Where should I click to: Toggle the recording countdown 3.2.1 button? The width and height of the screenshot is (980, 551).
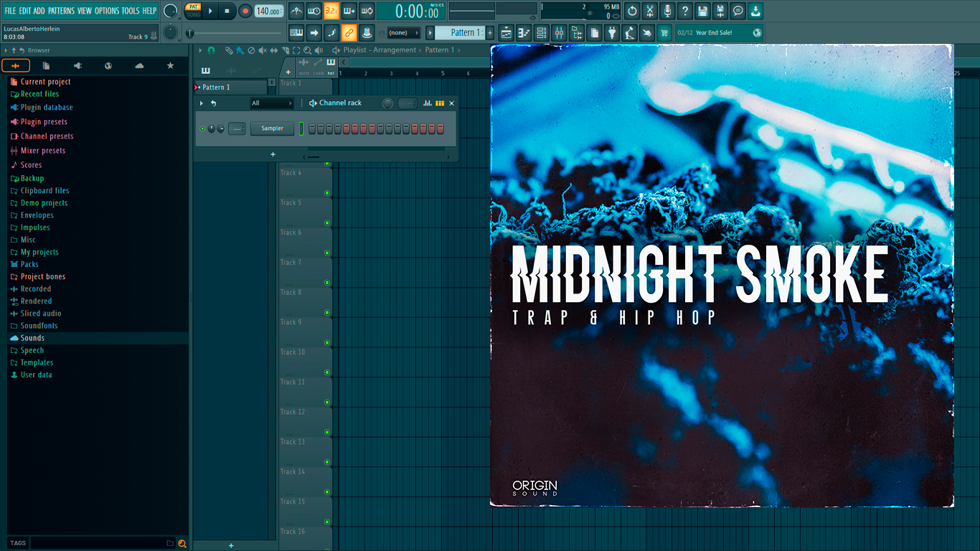[x=331, y=11]
